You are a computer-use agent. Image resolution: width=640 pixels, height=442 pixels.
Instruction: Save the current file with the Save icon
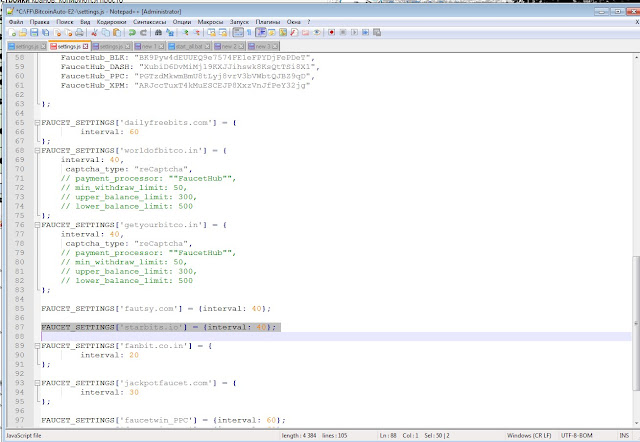tap(34, 32)
